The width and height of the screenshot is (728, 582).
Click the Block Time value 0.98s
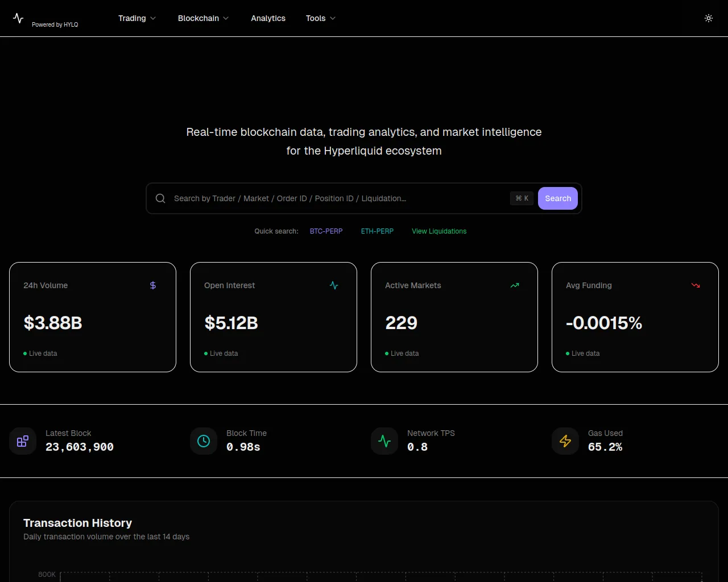click(x=243, y=447)
